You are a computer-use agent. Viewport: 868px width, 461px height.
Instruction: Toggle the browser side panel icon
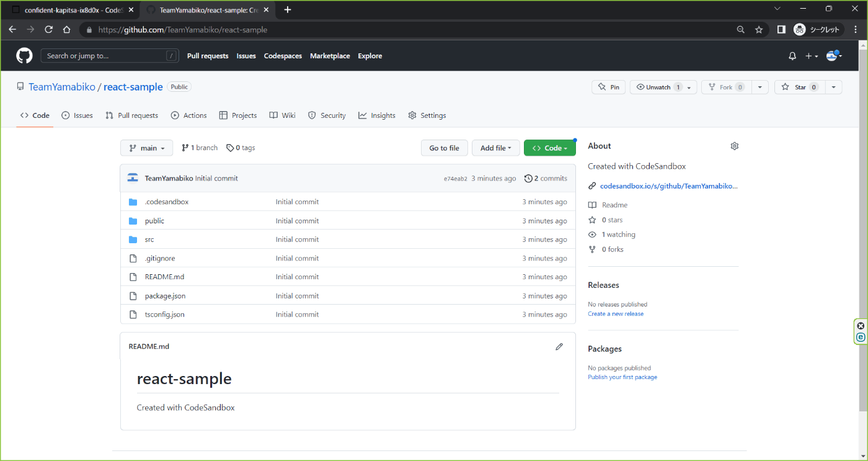782,29
